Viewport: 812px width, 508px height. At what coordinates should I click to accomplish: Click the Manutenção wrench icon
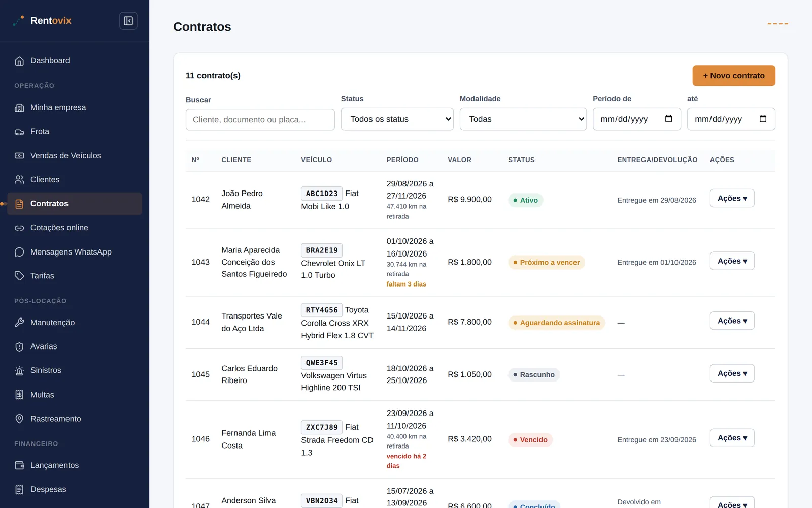coord(19,322)
